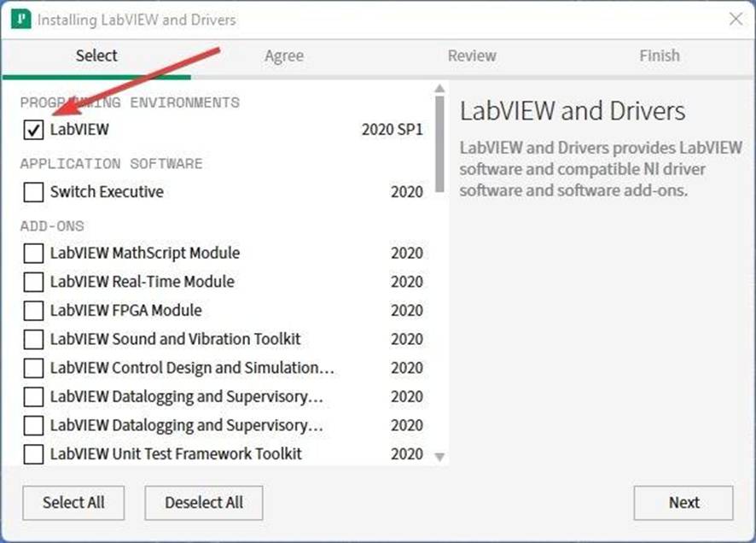Check the Unit Test Framework Toolkit checkbox
The image size is (756, 543).
33,454
